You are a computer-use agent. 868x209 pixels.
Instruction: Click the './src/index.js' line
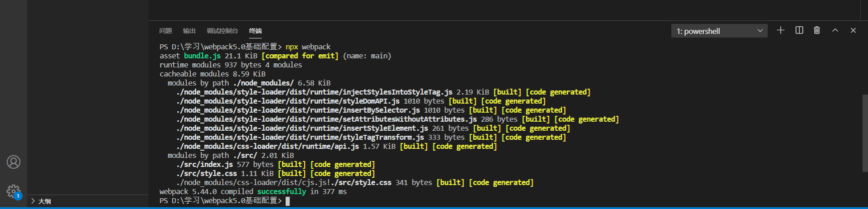[x=275, y=165]
